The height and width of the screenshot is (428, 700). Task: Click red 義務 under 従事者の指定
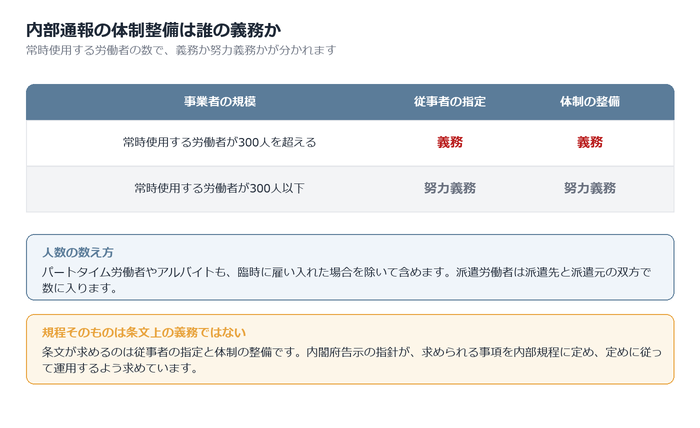[450, 142]
